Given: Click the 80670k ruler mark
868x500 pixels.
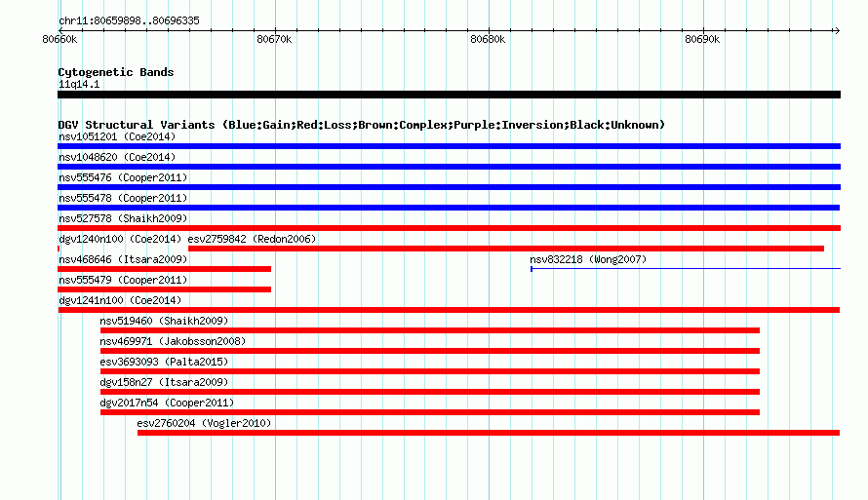Looking at the screenshot, I should point(274,39).
